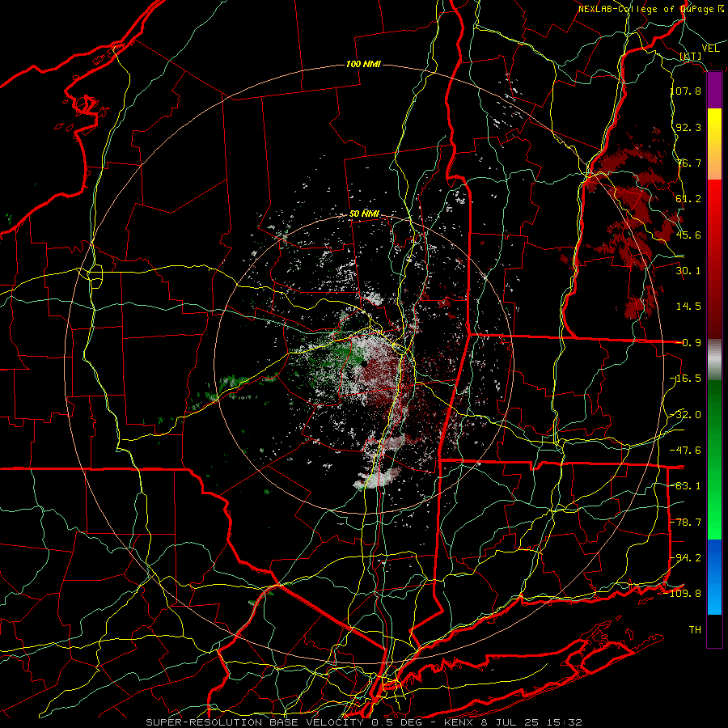Select the 92.3 scale label
This screenshot has height=728, width=728.
pyautogui.click(x=688, y=127)
